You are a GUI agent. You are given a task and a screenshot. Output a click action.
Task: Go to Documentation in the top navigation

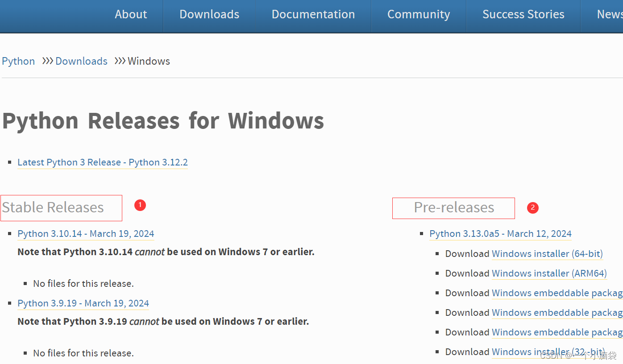[313, 14]
